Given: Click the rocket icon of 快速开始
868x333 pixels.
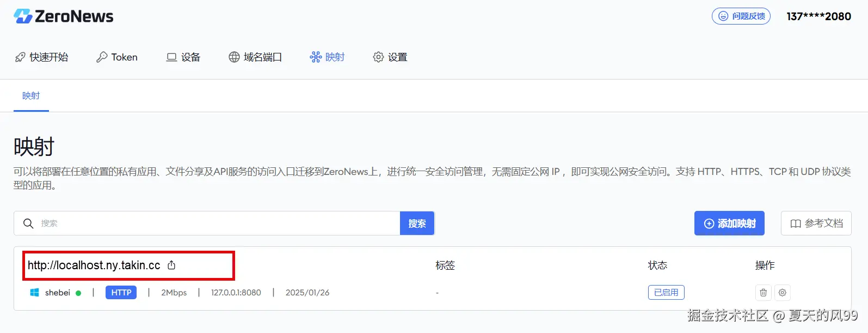Looking at the screenshot, I should pos(20,57).
